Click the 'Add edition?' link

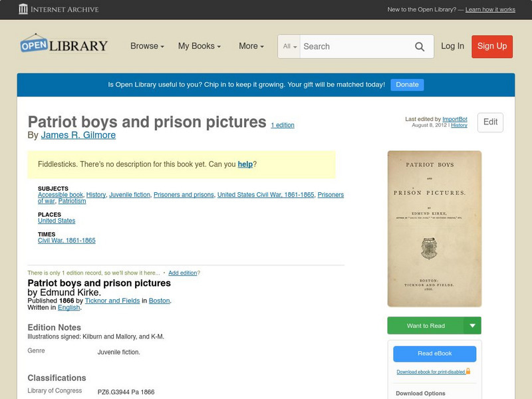pyautogui.click(x=184, y=273)
